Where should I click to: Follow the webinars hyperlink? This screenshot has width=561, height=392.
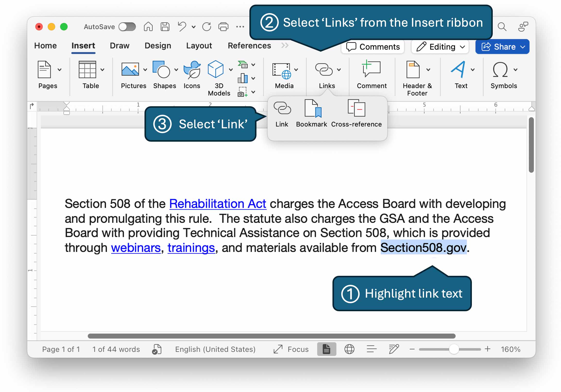point(136,248)
